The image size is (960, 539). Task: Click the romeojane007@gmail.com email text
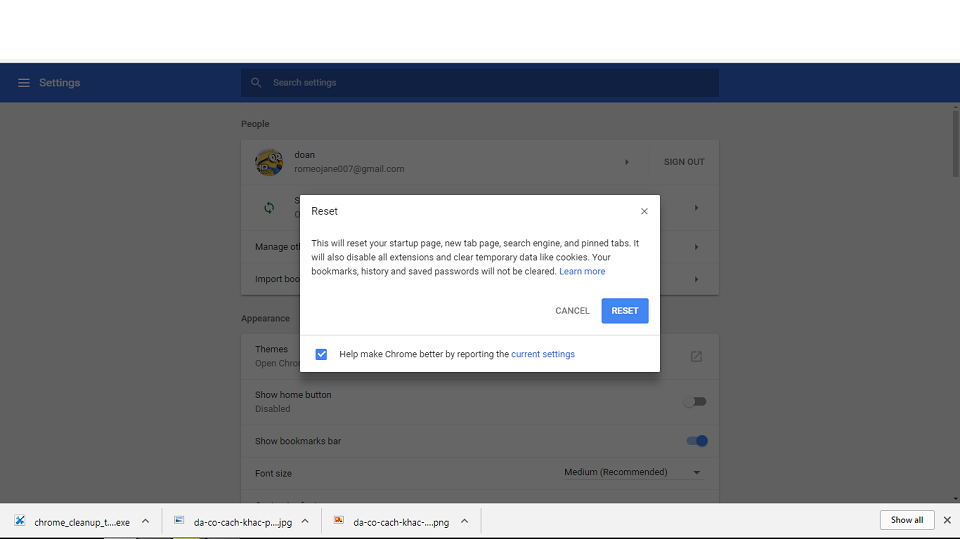pos(349,169)
